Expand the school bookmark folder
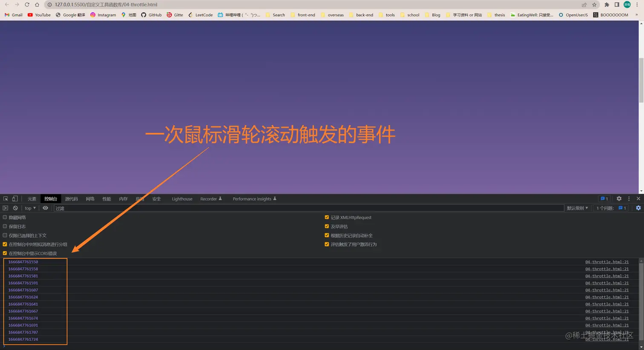Screen dimensions: 644x350 (x=409, y=15)
